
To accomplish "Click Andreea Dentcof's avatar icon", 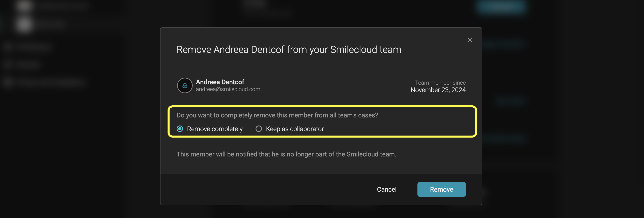I will tap(185, 85).
